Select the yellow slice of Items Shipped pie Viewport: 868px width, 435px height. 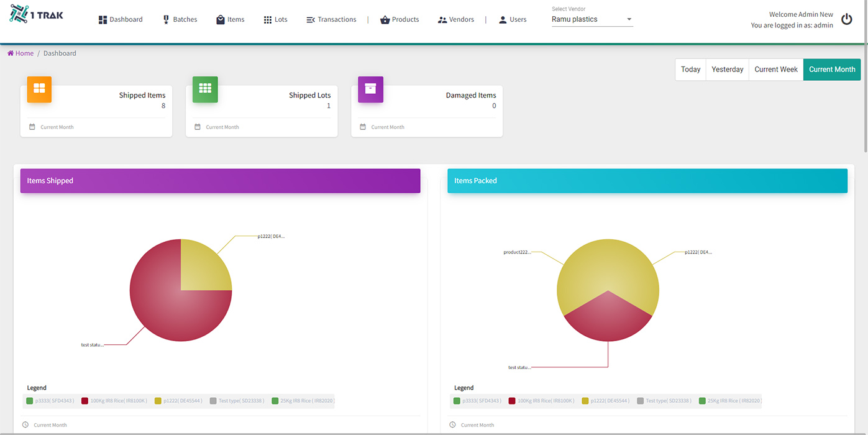tap(202, 268)
